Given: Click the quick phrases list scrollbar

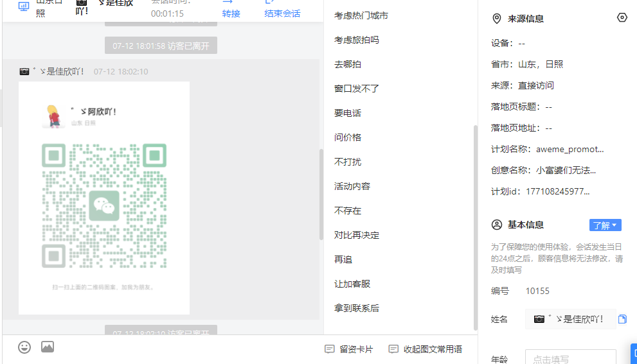Looking at the screenshot, I should (x=475, y=227).
